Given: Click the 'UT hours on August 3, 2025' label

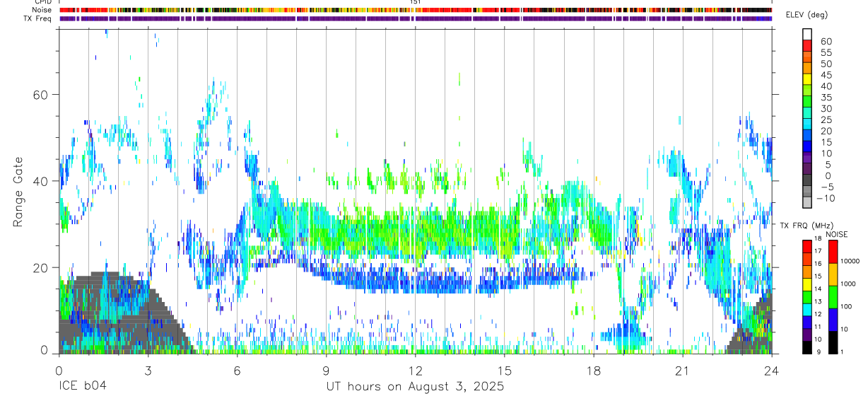Looking at the screenshot, I should pos(415,387).
